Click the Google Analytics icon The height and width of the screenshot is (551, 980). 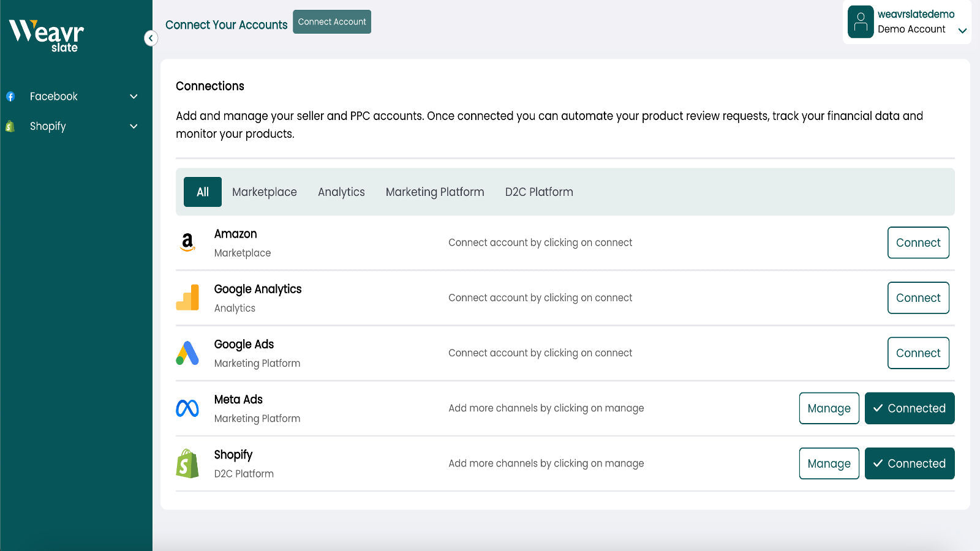tap(187, 298)
